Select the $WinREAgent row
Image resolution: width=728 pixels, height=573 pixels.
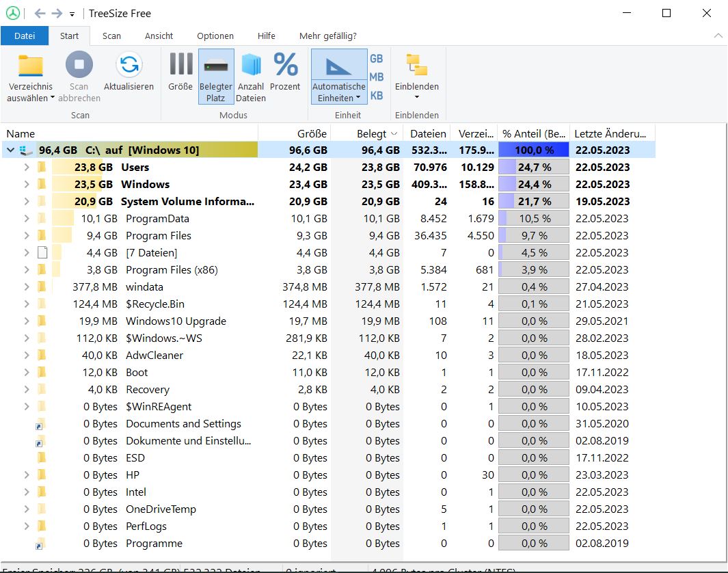(x=329, y=407)
